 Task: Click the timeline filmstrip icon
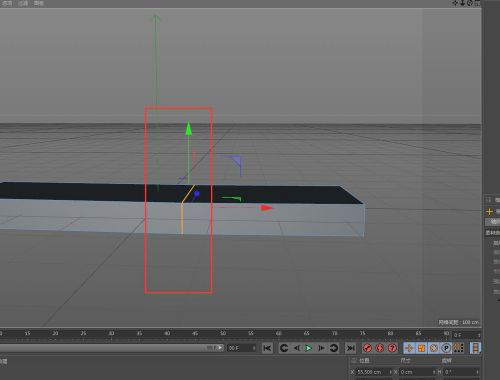[x=475, y=348]
